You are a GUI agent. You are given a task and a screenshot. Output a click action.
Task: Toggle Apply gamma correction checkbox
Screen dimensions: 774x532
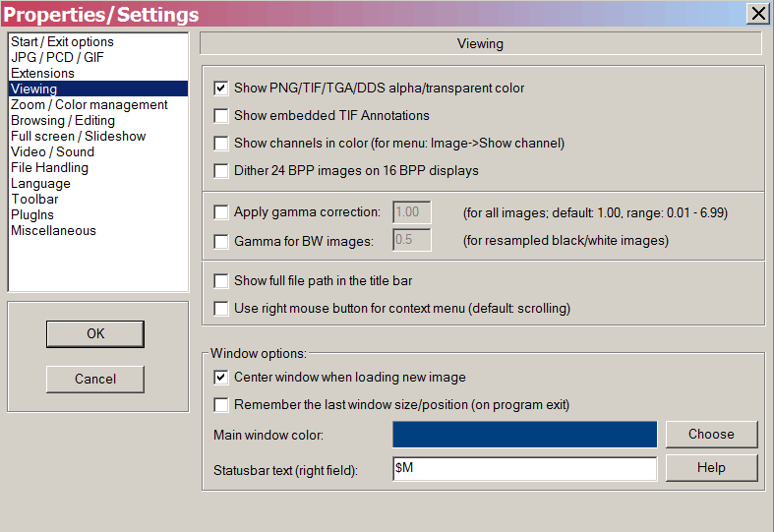tap(221, 212)
